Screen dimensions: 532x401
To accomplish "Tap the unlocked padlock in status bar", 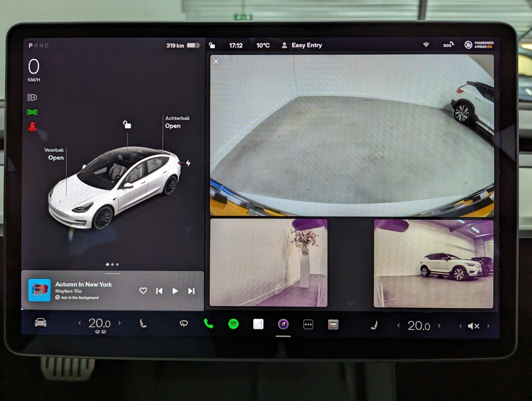I will [212, 45].
